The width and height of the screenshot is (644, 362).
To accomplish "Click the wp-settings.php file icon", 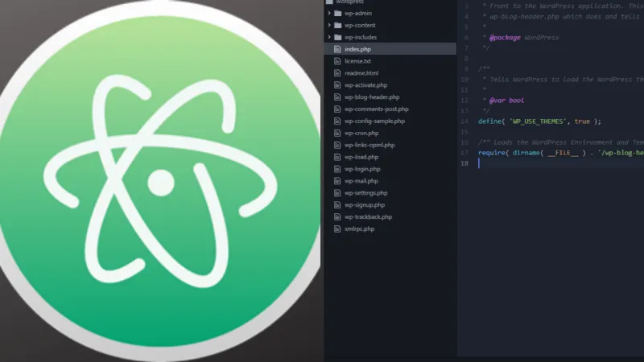I will click(337, 193).
